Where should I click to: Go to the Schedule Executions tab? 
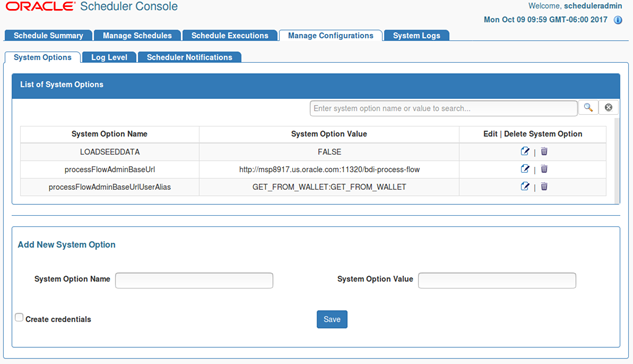pos(230,36)
